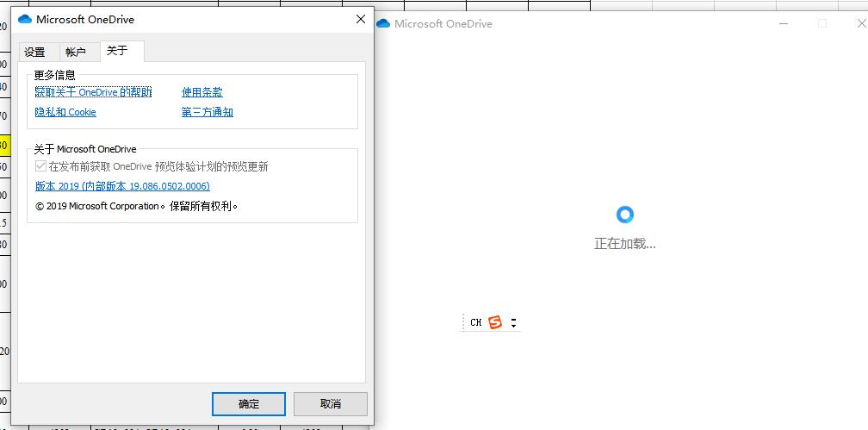
Task: Open the 隐私和 Cookie link
Action: click(65, 112)
